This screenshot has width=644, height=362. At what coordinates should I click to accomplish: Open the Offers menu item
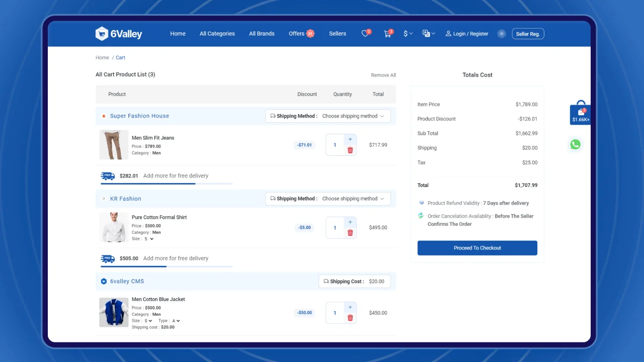click(x=297, y=34)
